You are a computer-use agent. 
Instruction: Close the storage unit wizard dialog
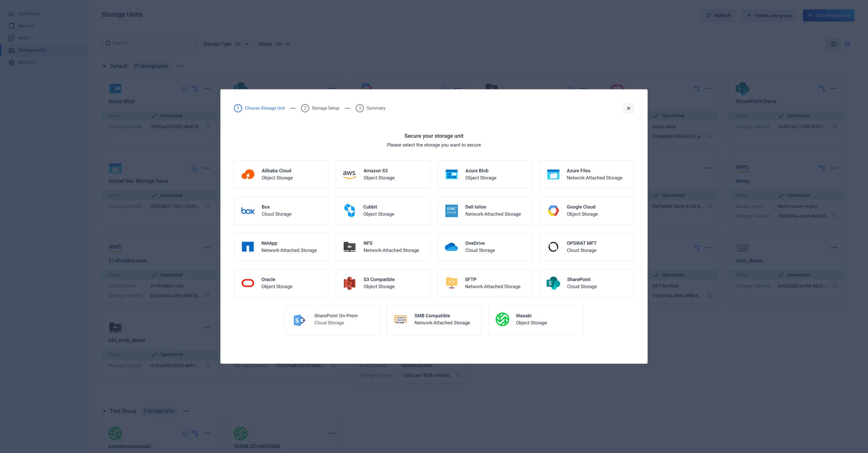pos(628,108)
